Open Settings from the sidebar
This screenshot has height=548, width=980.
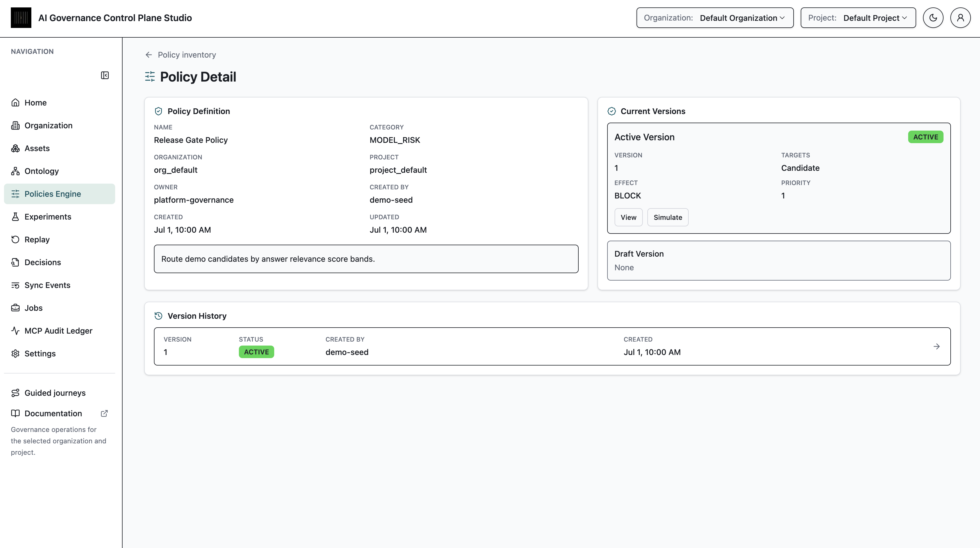59,354
